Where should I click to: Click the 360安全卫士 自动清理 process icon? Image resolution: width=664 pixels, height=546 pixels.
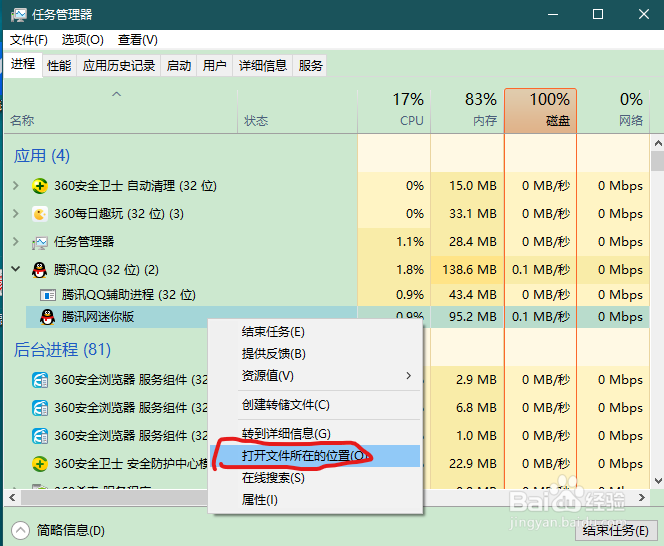point(40,186)
